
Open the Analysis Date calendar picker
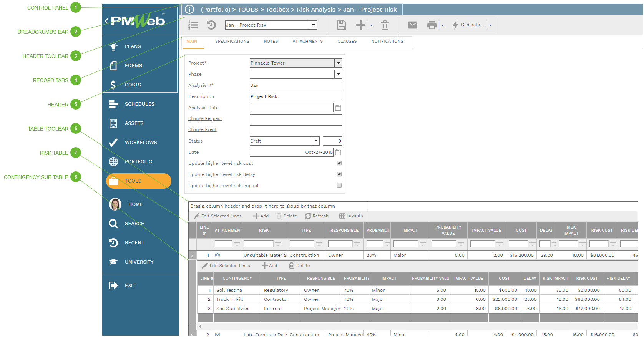pos(338,108)
